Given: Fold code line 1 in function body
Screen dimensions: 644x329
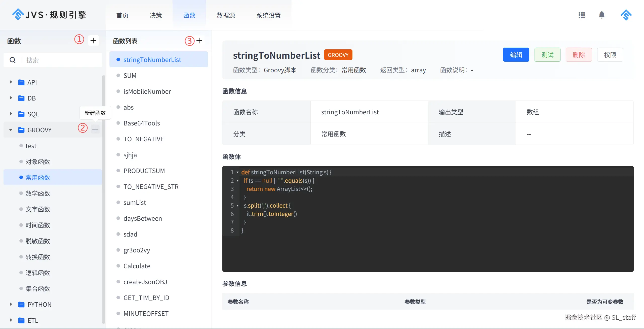Looking at the screenshot, I should [x=237, y=172].
